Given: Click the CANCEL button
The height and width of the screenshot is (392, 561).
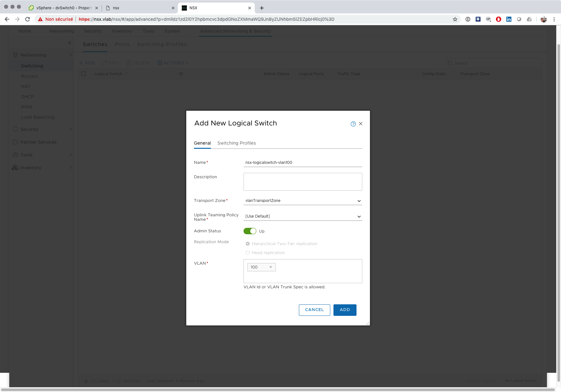Looking at the screenshot, I should coord(314,310).
